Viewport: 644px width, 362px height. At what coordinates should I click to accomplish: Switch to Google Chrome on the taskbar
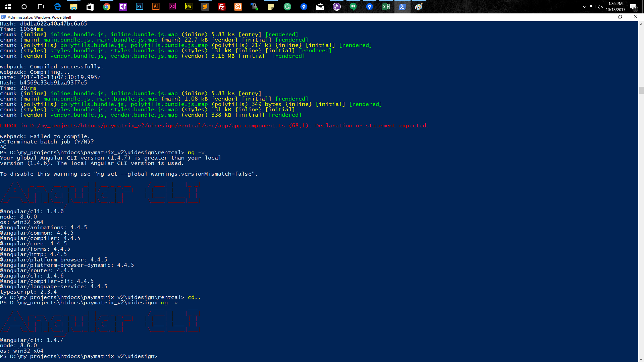click(107, 7)
